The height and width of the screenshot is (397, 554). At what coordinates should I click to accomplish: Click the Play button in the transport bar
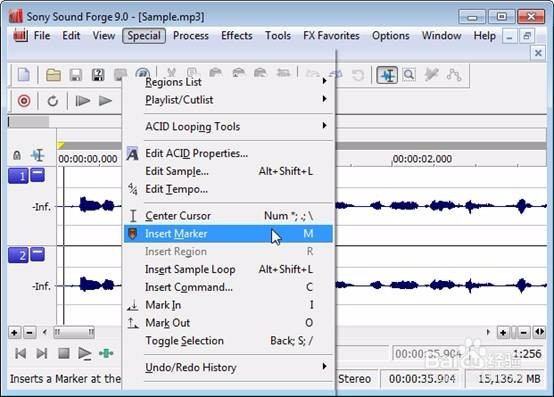(105, 101)
